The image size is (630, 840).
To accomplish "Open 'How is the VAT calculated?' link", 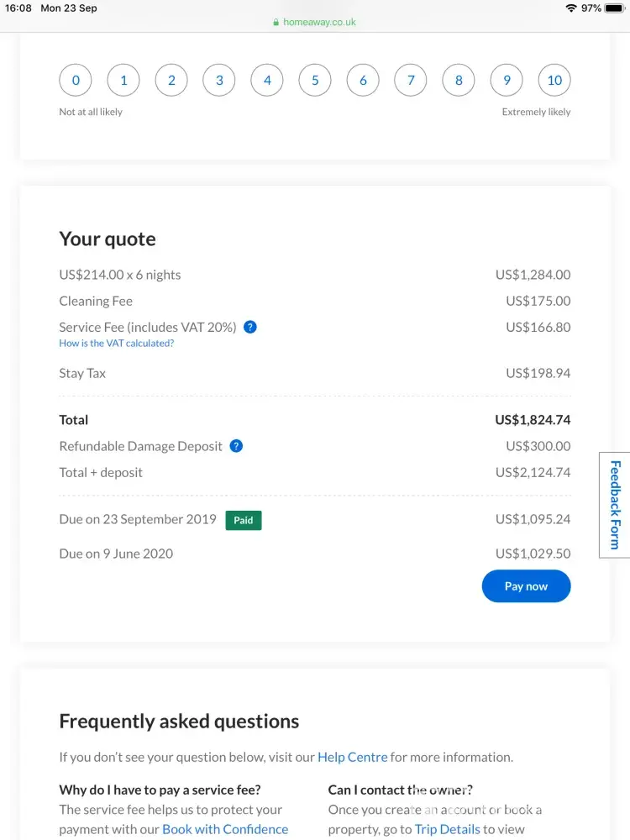I will click(x=117, y=344).
